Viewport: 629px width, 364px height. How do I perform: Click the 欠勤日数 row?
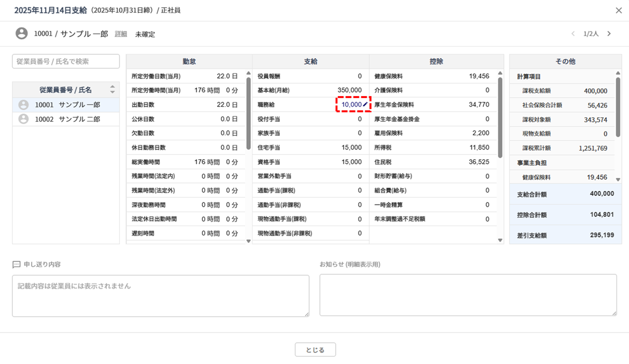point(186,133)
